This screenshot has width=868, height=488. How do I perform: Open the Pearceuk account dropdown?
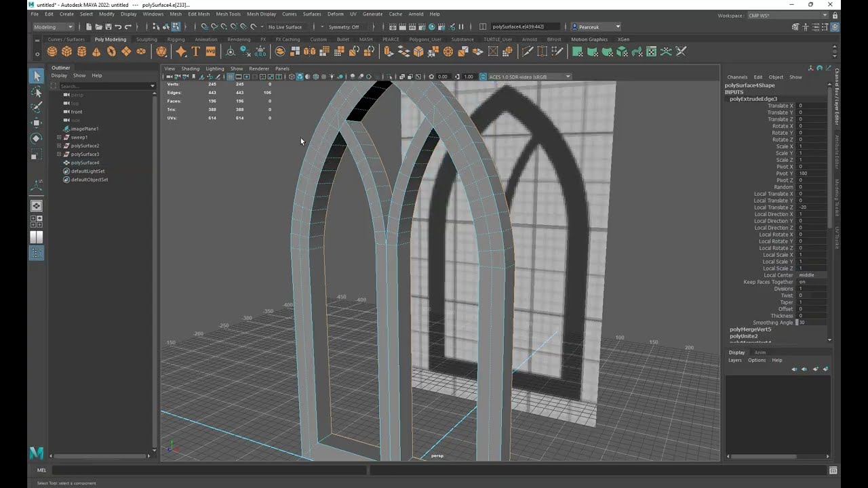click(596, 26)
